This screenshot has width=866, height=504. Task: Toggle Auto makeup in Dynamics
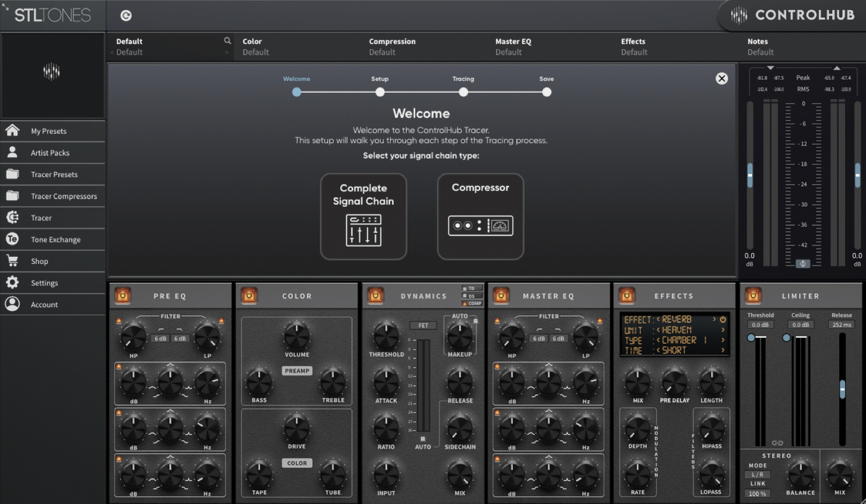pos(475,321)
